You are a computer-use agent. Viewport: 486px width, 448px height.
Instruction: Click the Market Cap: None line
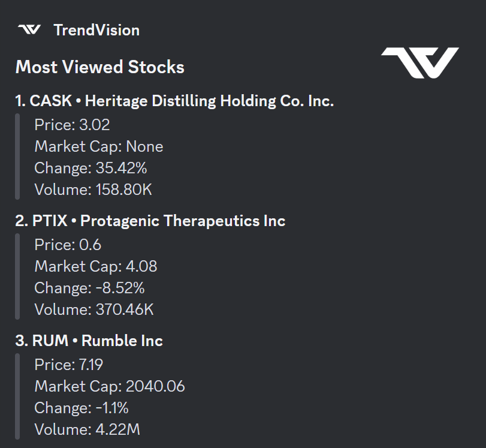coord(98,146)
